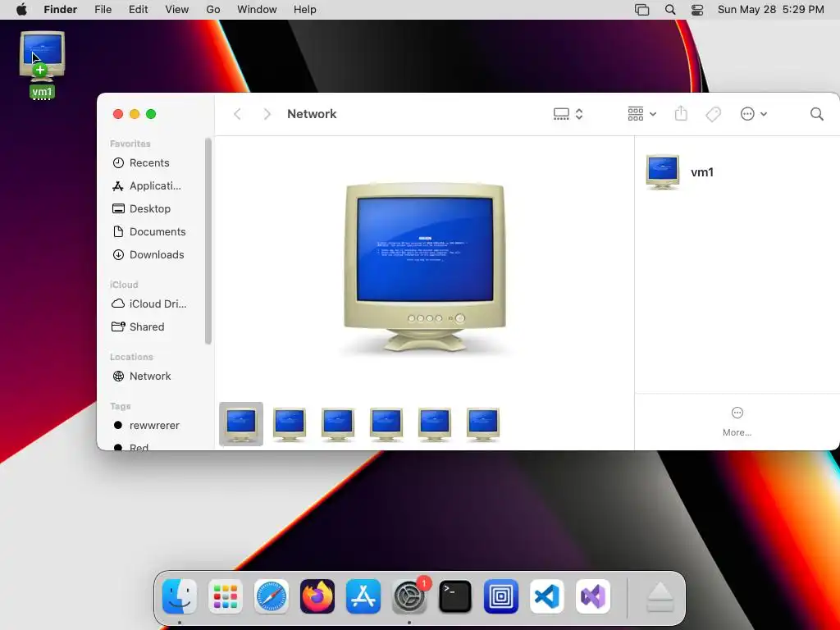Zoom the Finder window with green button
The image size is (840, 630).
151,114
